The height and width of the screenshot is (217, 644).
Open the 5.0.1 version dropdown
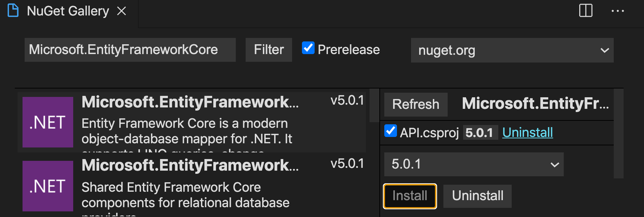click(474, 164)
